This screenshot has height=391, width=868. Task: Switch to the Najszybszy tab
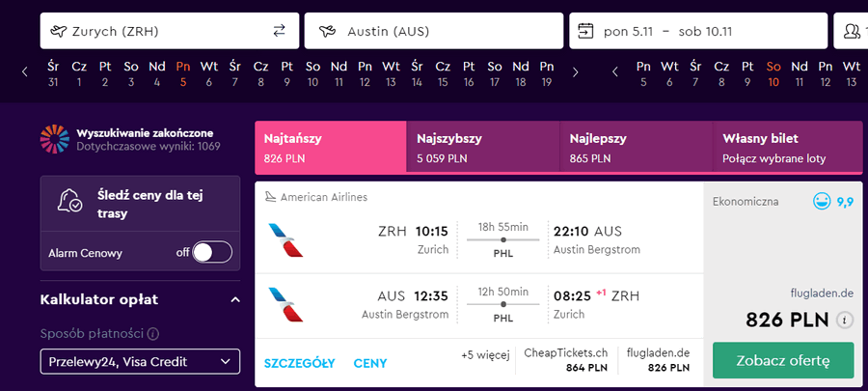(483, 148)
